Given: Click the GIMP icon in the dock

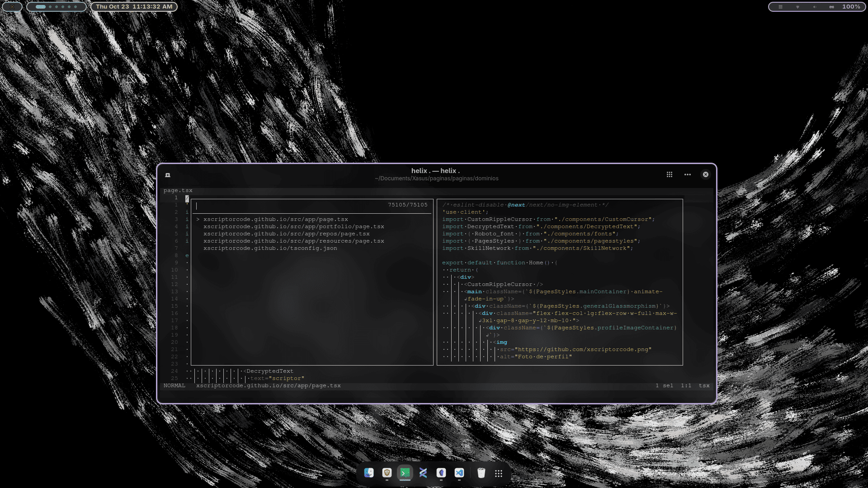Looking at the screenshot, I should tap(441, 473).
